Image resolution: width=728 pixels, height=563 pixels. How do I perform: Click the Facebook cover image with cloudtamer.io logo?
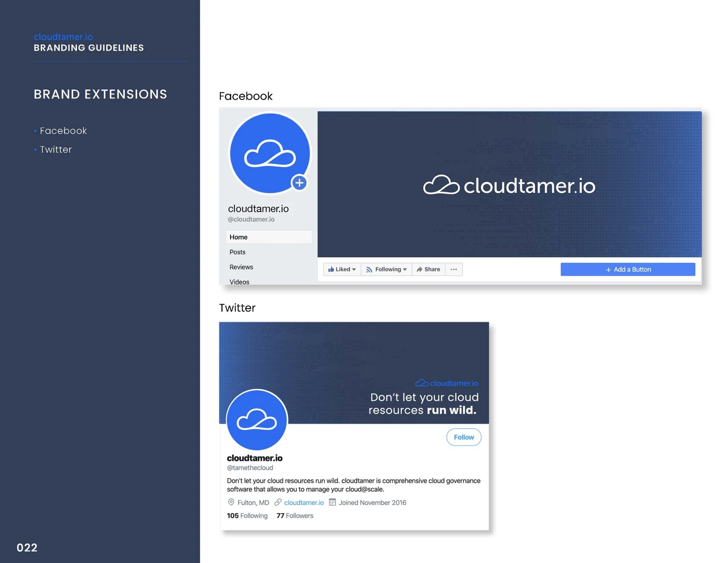pos(510,185)
